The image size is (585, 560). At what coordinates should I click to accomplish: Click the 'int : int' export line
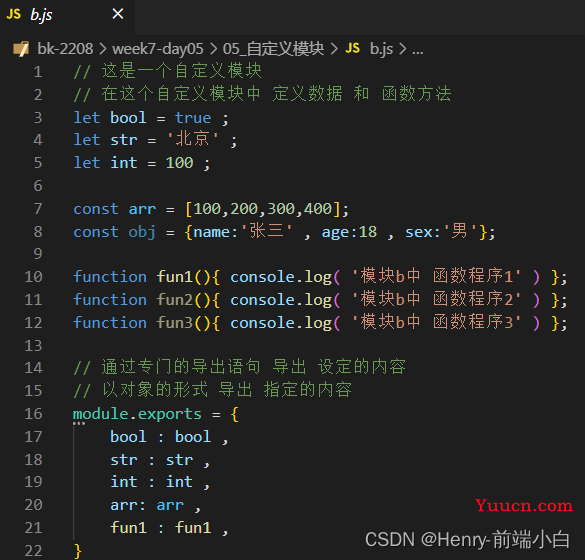tap(160, 482)
